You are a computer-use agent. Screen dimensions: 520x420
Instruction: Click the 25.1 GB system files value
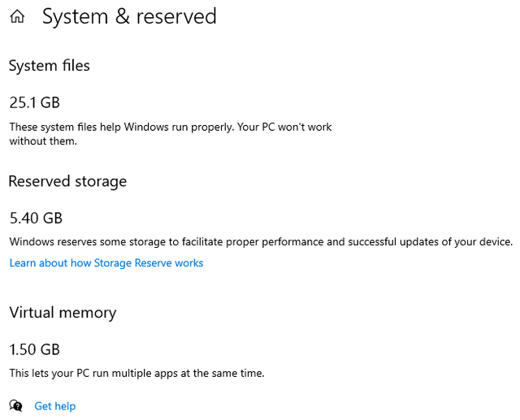pyautogui.click(x=34, y=102)
